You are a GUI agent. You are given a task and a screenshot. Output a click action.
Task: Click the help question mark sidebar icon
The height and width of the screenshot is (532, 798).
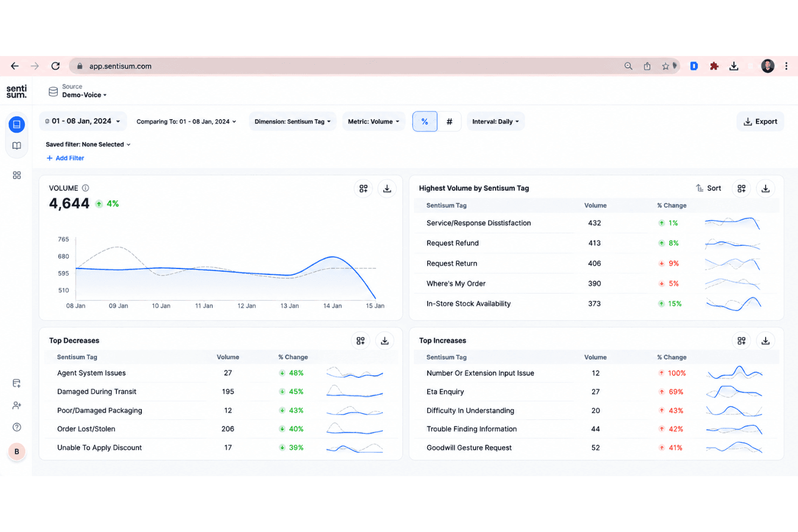pyautogui.click(x=17, y=427)
